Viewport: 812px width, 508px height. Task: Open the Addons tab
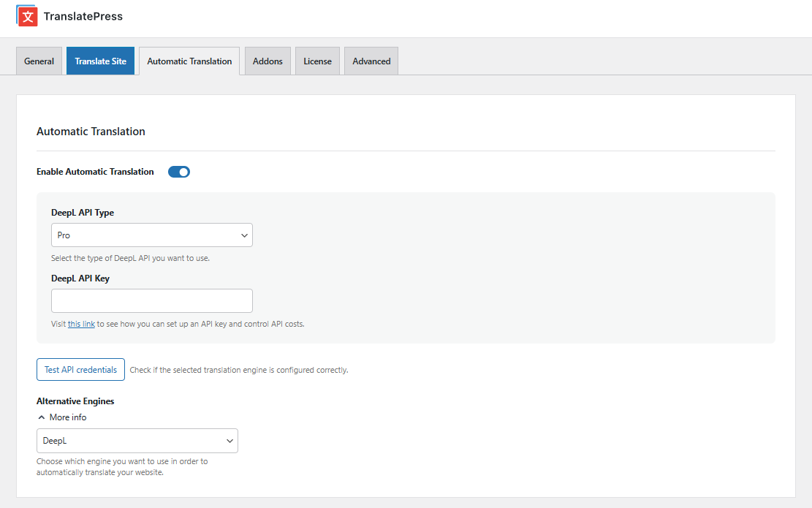coord(267,61)
